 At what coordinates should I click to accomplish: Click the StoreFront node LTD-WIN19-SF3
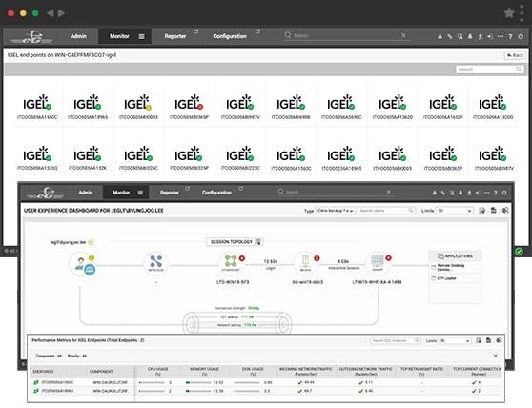point(231,263)
